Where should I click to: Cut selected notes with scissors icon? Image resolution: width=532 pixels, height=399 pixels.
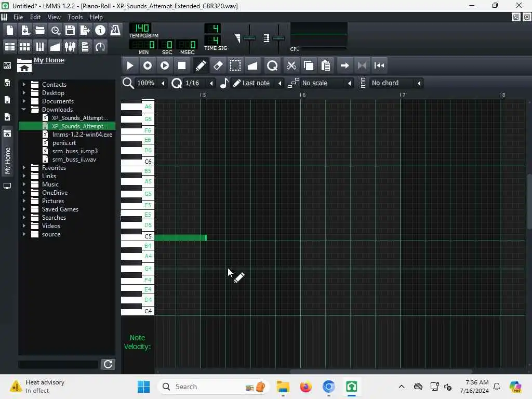(291, 65)
